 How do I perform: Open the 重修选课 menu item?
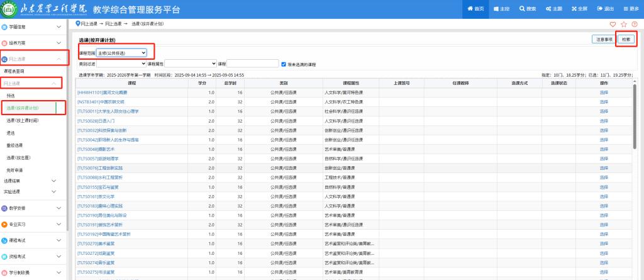tap(14, 145)
